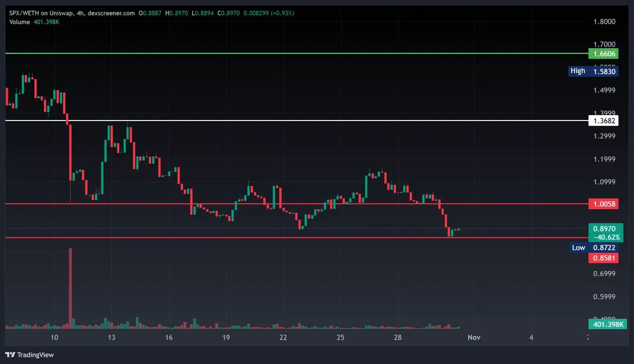This screenshot has height=364, width=634.
Task: Click the 1.7000 price axis value
Action: coord(605,44)
